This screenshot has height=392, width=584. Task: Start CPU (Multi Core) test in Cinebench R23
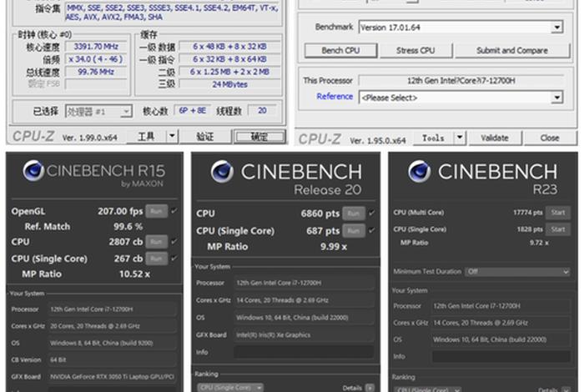[x=557, y=213]
